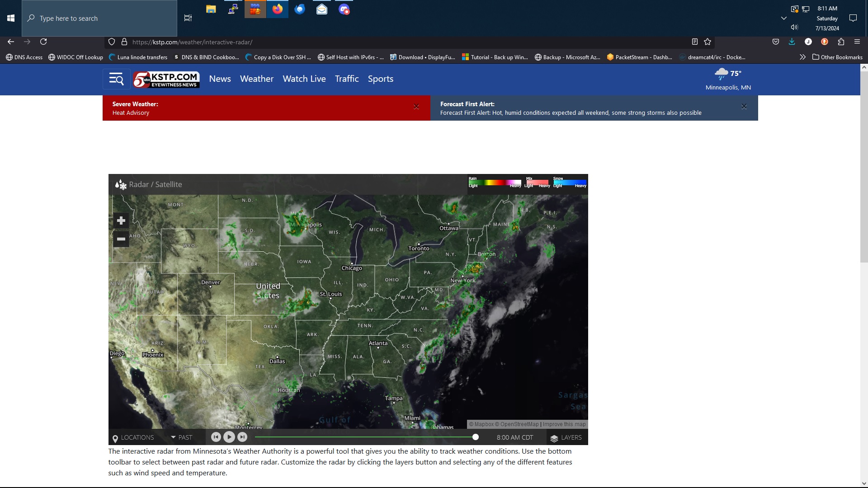
Task: Zoom out on the radar map
Action: (x=121, y=239)
